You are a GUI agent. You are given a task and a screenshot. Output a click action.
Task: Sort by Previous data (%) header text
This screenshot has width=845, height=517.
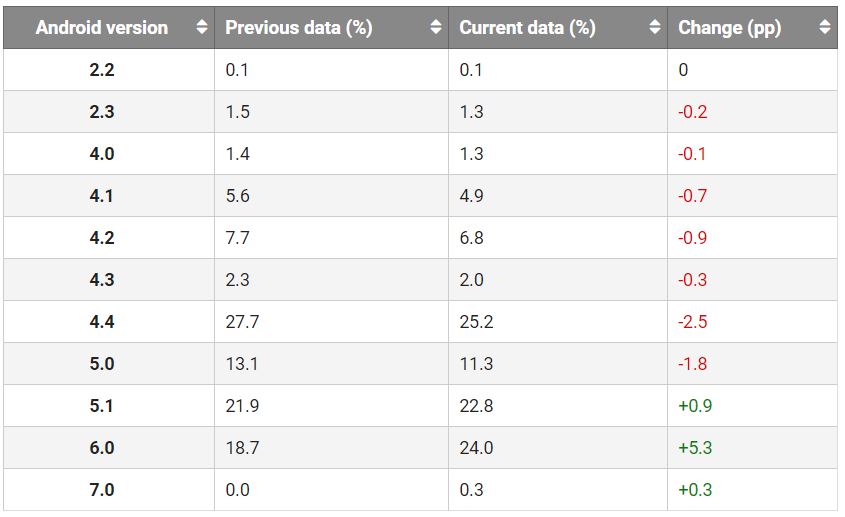coord(299,28)
